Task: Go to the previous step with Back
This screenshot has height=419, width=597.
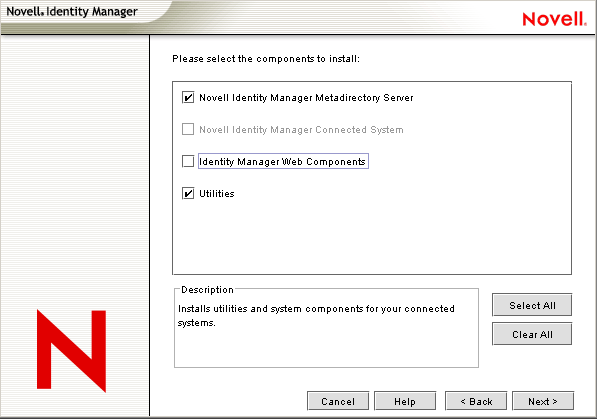Action: click(476, 401)
